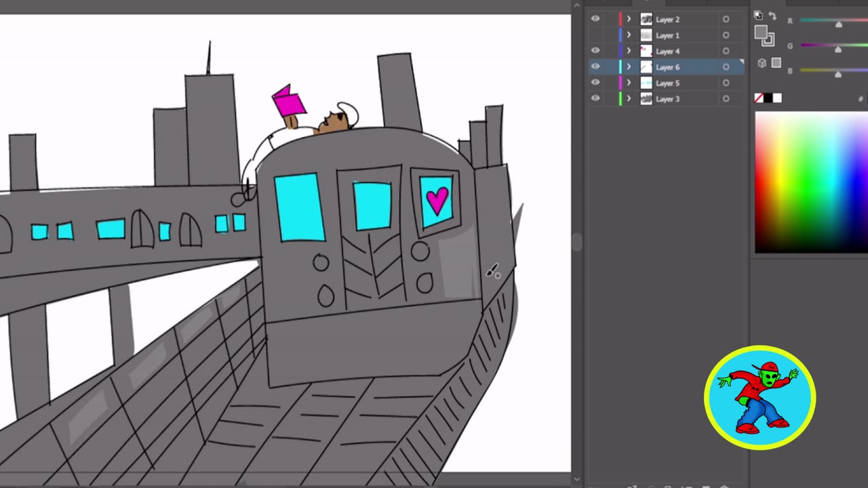
Task: Select the row named Layer 1
Action: click(667, 35)
